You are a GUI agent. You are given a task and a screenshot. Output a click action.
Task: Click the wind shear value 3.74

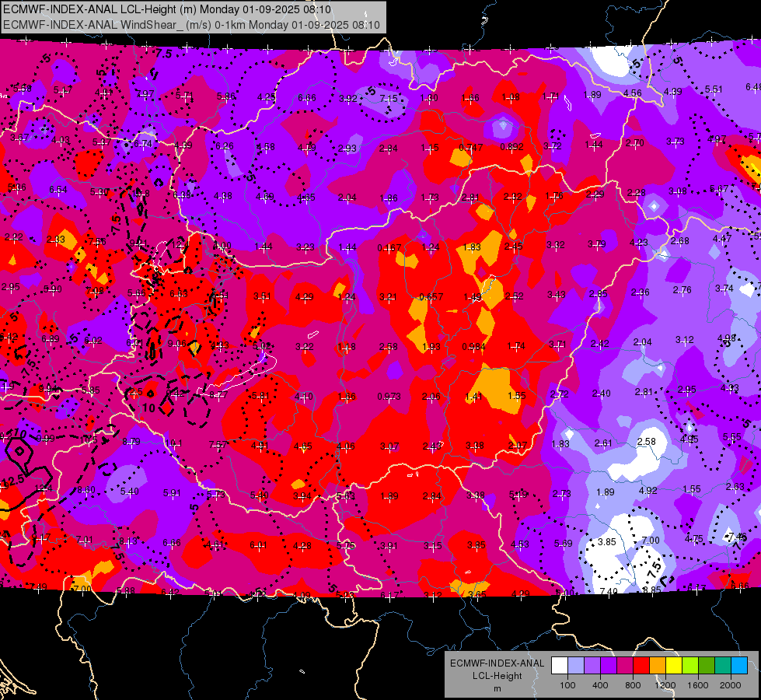pos(724,288)
